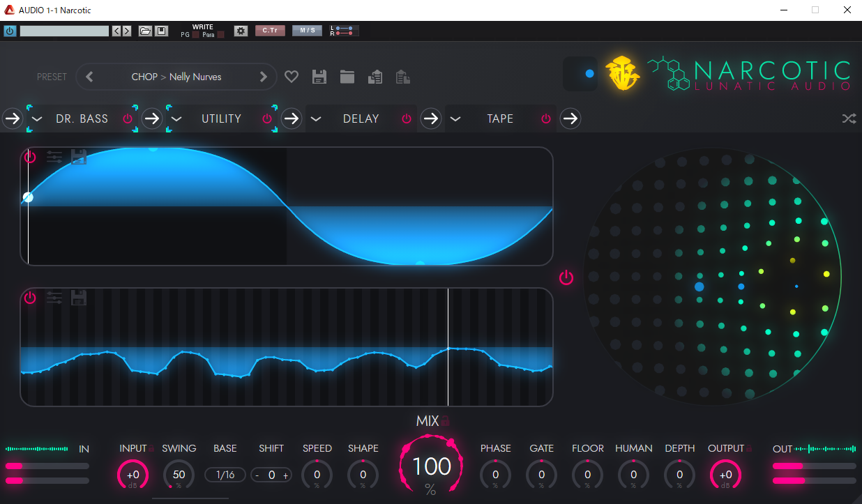Screen dimensions: 862x504
Task: Toggle UTILITY module power
Action: [x=267, y=119]
